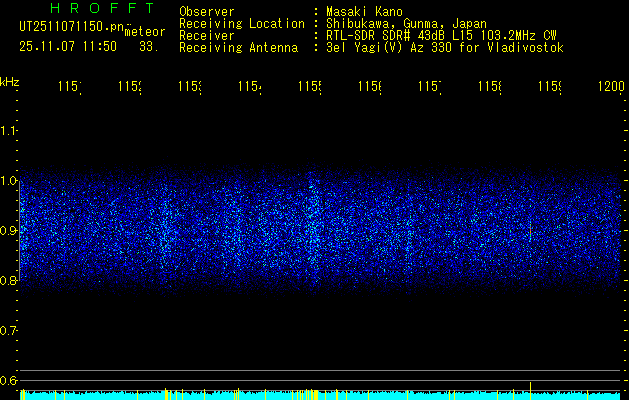Click the 'Receiving Antenna' label
This screenshot has height=400, width=629.
coord(238,48)
